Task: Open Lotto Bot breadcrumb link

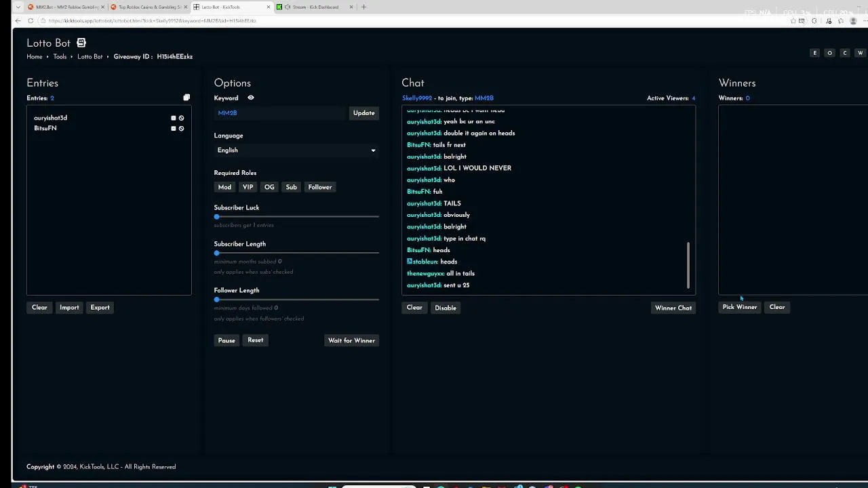Action: 90,57
